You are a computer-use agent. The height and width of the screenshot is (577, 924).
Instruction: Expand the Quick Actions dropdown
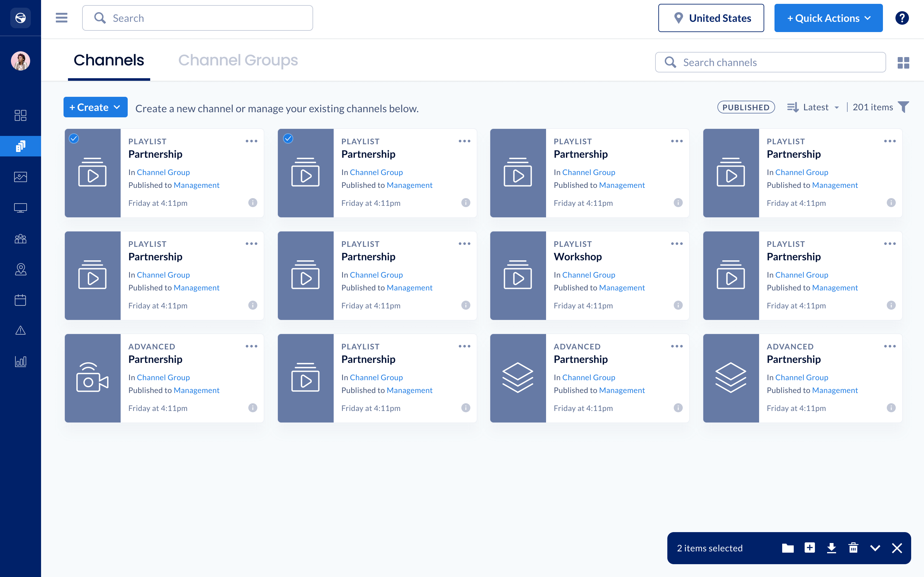[x=828, y=18]
